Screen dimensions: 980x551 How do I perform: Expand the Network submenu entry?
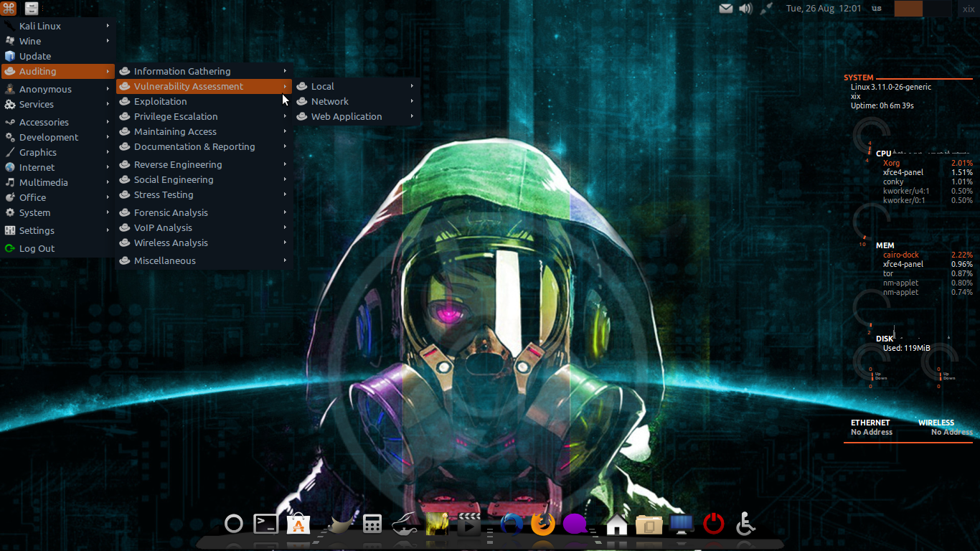coord(356,101)
